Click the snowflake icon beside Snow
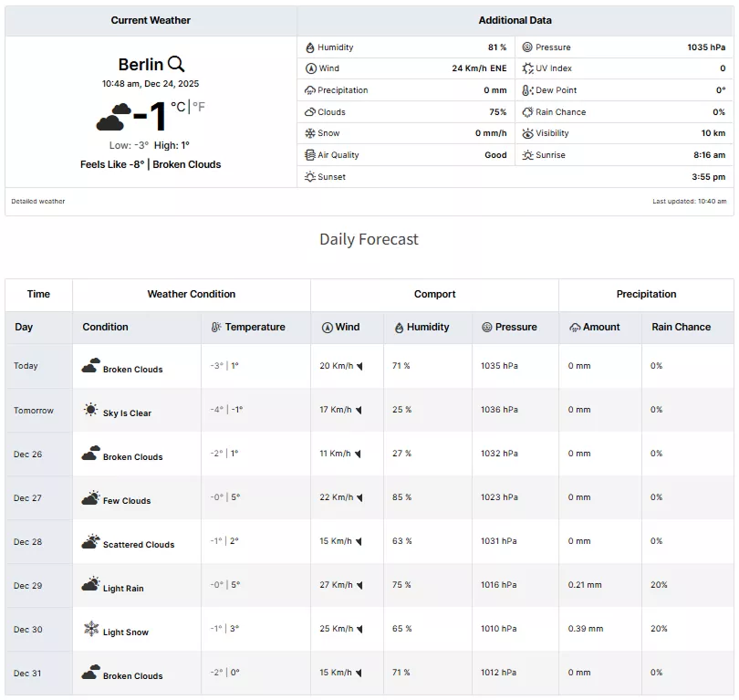Image resolution: width=739 pixels, height=700 pixels. click(309, 133)
